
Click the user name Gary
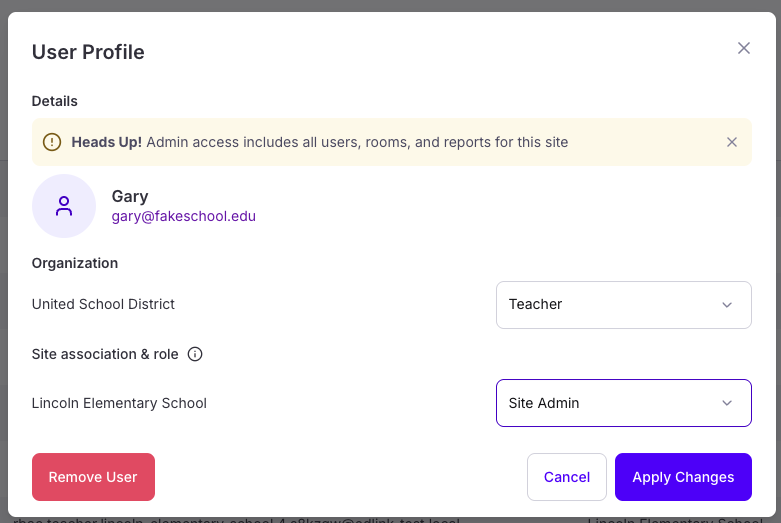(x=130, y=196)
